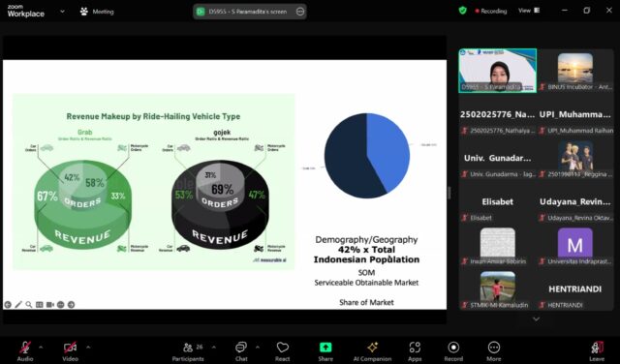Open the Chat panel
The image size is (620, 364).
coord(241,350)
